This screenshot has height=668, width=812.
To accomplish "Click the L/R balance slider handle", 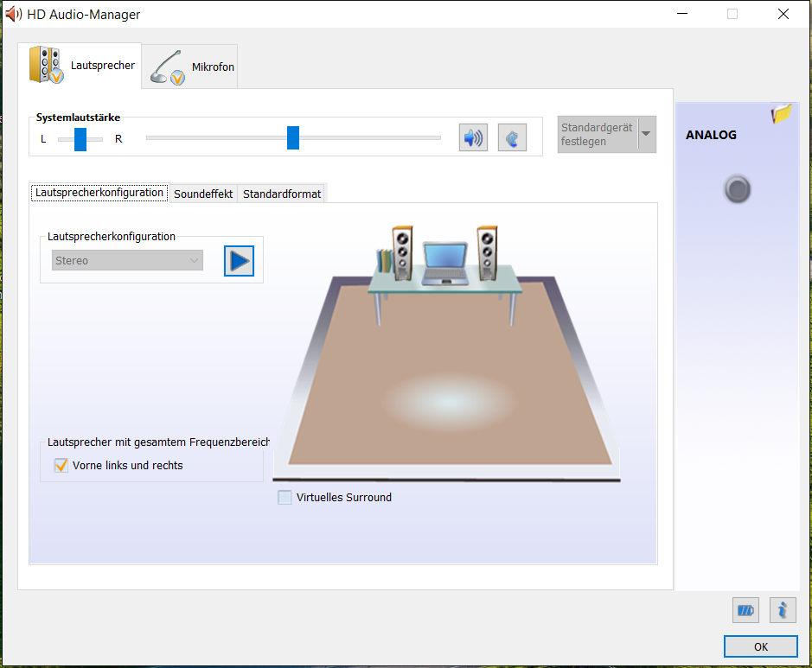I will point(80,139).
